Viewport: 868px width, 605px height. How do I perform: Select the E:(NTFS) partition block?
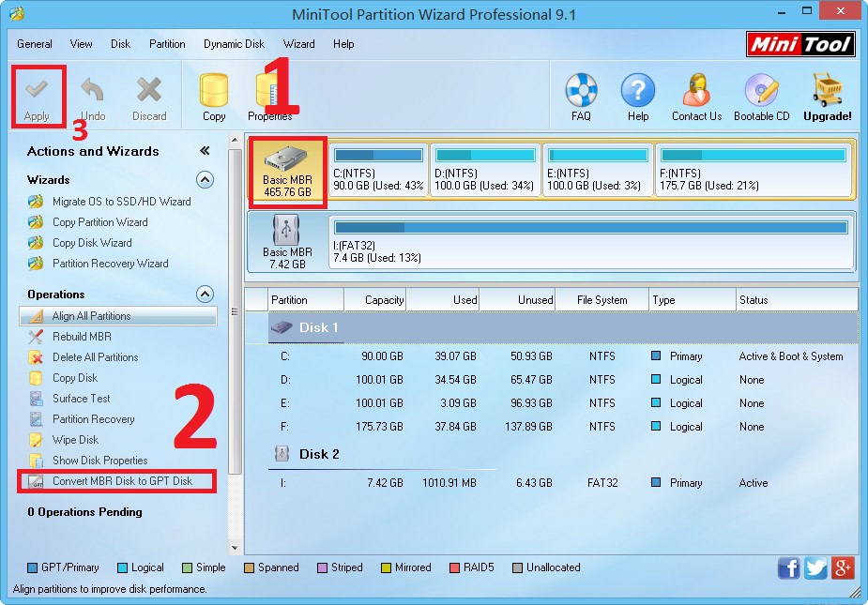[598, 170]
